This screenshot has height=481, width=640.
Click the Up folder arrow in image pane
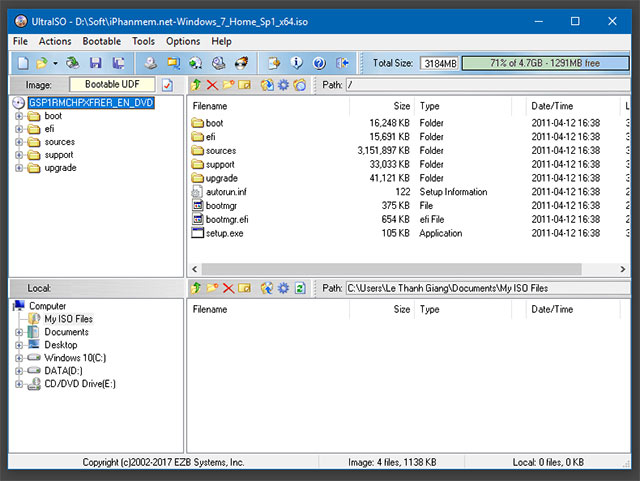pyautogui.click(x=196, y=85)
